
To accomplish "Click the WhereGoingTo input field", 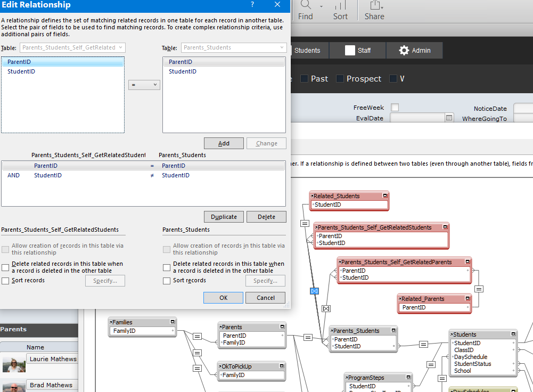I will [x=523, y=118].
